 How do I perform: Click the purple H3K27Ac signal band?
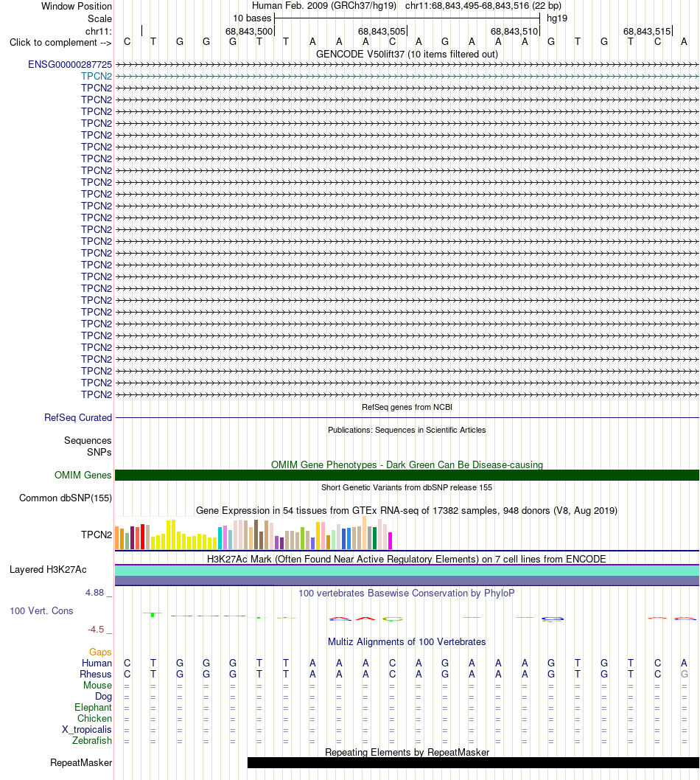pyautogui.click(x=407, y=580)
